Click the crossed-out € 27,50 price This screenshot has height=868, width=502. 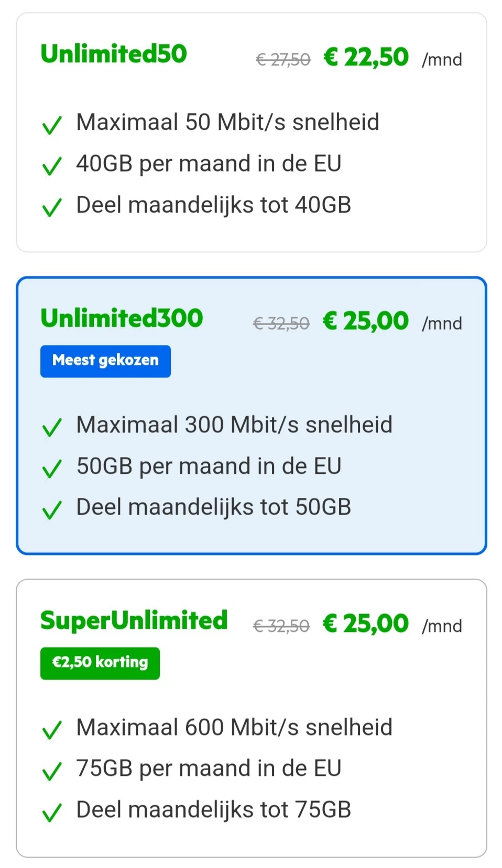tap(283, 60)
